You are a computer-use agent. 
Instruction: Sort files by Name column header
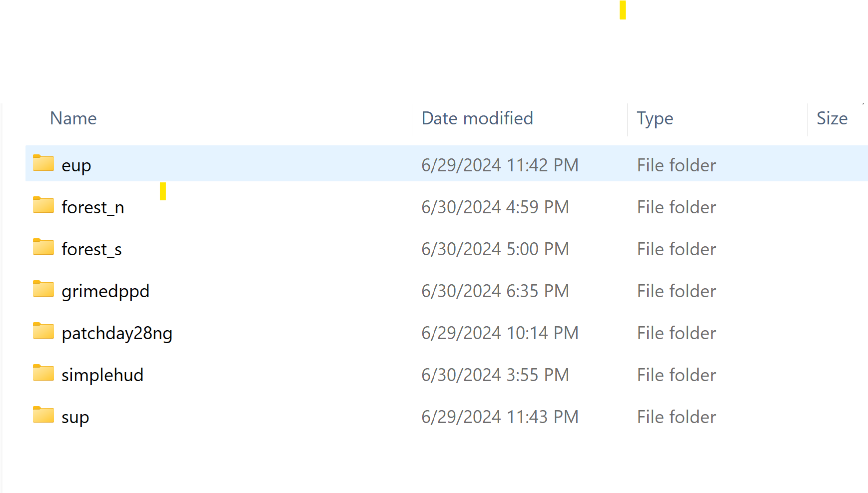(x=73, y=118)
